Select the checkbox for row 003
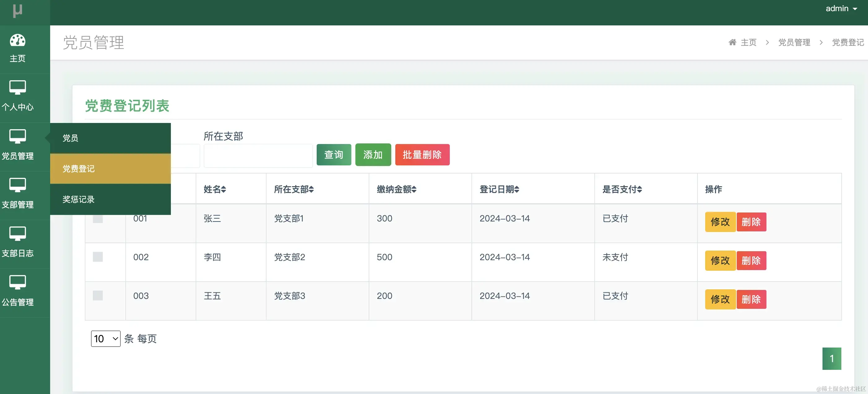 [x=98, y=296]
